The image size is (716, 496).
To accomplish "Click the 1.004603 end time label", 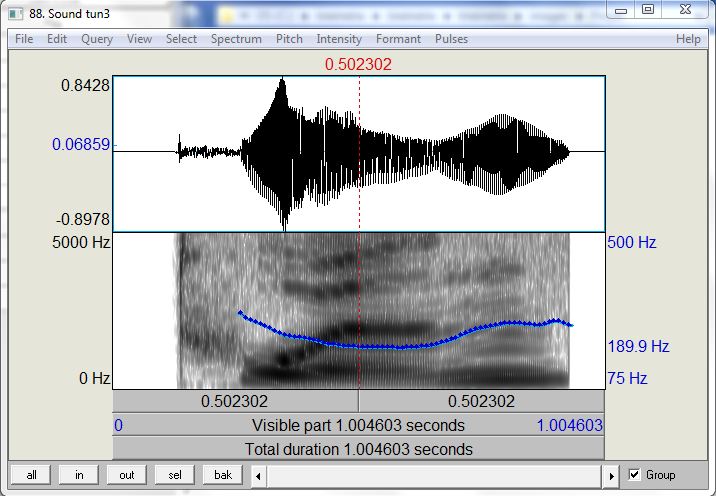I will coord(569,425).
